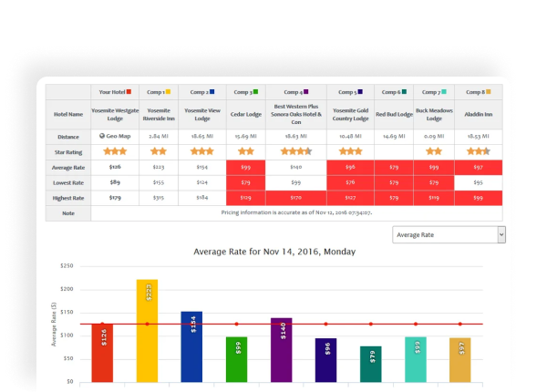Viewport: 547px width, 392px height.
Task: Click the yellow $223 bar in chart
Action: tap(147, 331)
